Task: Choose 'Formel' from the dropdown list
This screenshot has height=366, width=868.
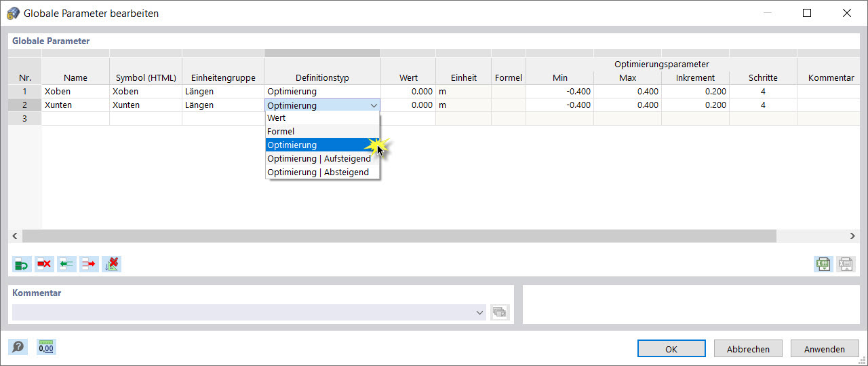Action: pos(322,132)
